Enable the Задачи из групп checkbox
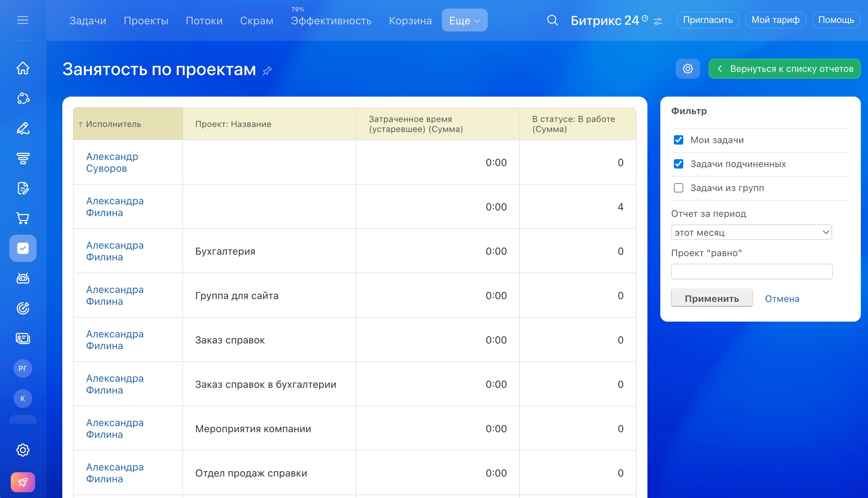Viewport: 868px width, 498px height. pyautogui.click(x=679, y=188)
